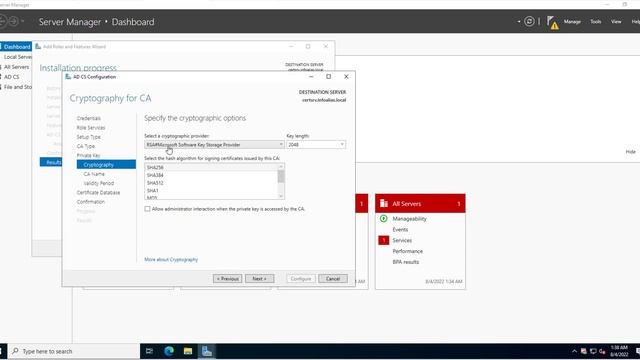The width and height of the screenshot is (640, 360).
Task: Select the Cryptography wizard step
Action: [106, 164]
